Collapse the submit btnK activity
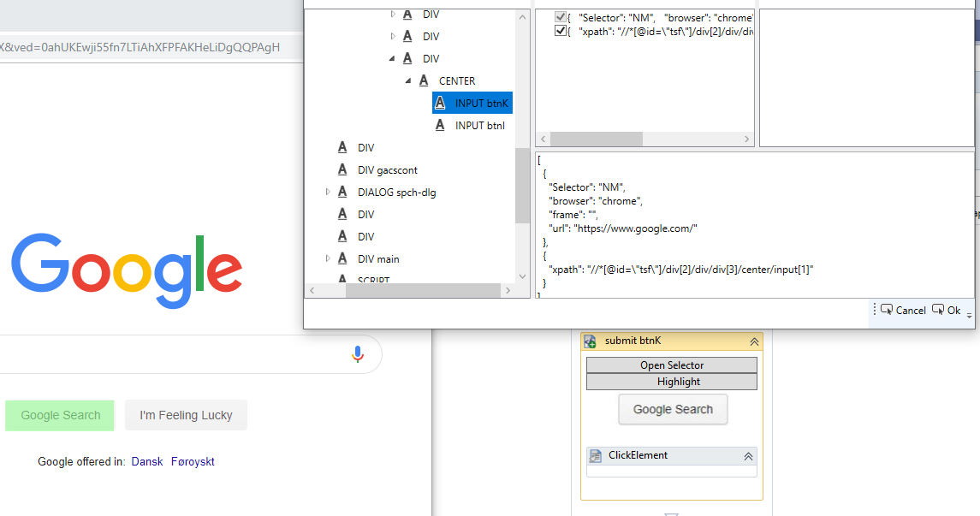The width and height of the screenshot is (980, 516). tap(754, 341)
